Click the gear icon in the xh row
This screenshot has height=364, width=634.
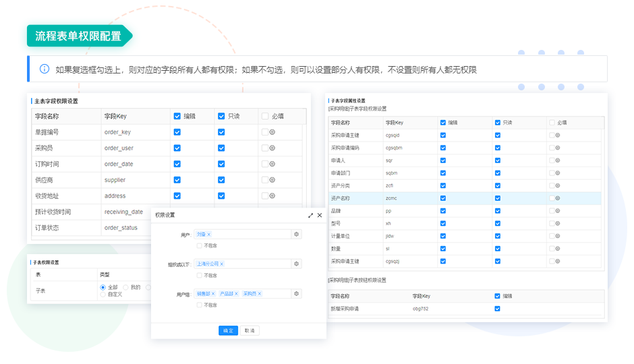tap(558, 223)
